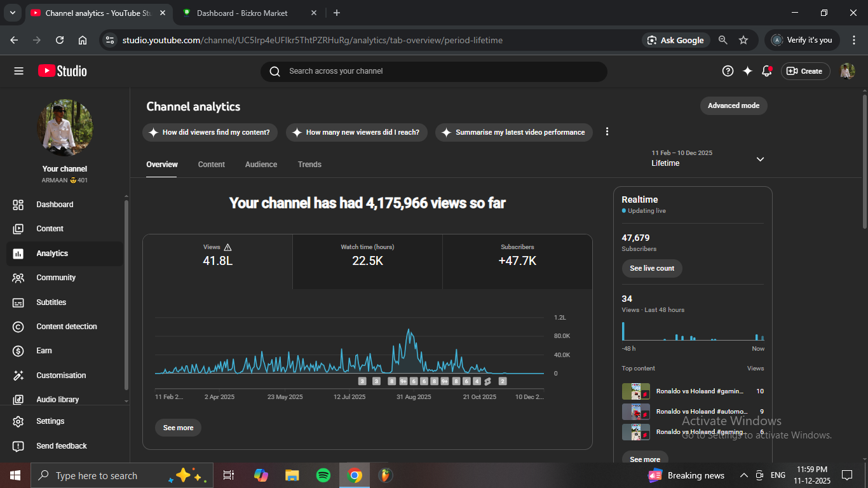Image resolution: width=868 pixels, height=488 pixels.
Task: Click the account avatar at top right
Action: coord(847,71)
